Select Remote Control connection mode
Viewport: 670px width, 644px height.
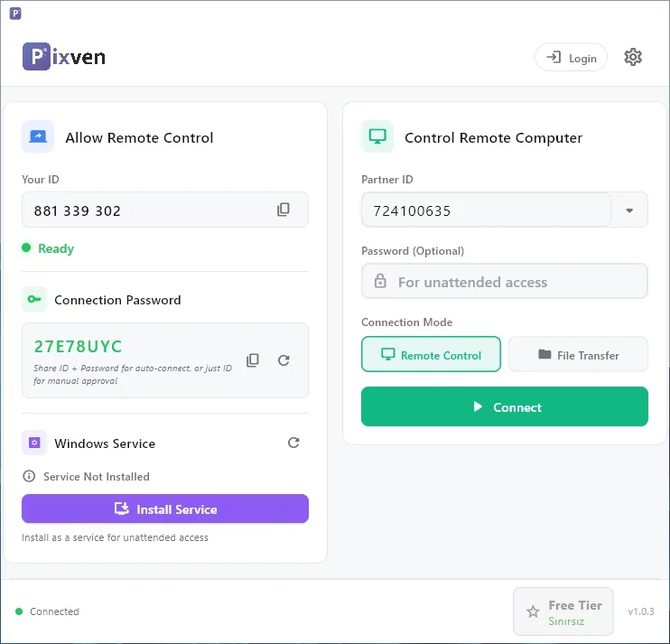pyautogui.click(x=431, y=354)
